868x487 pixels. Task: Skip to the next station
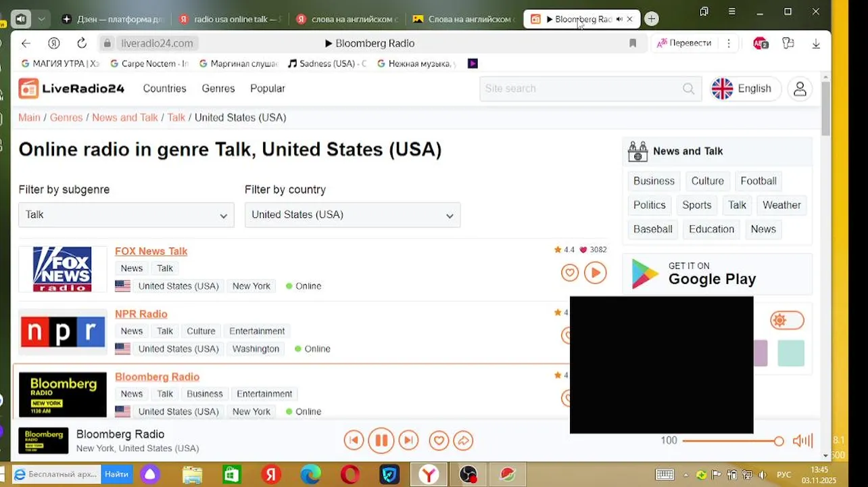[408, 441]
